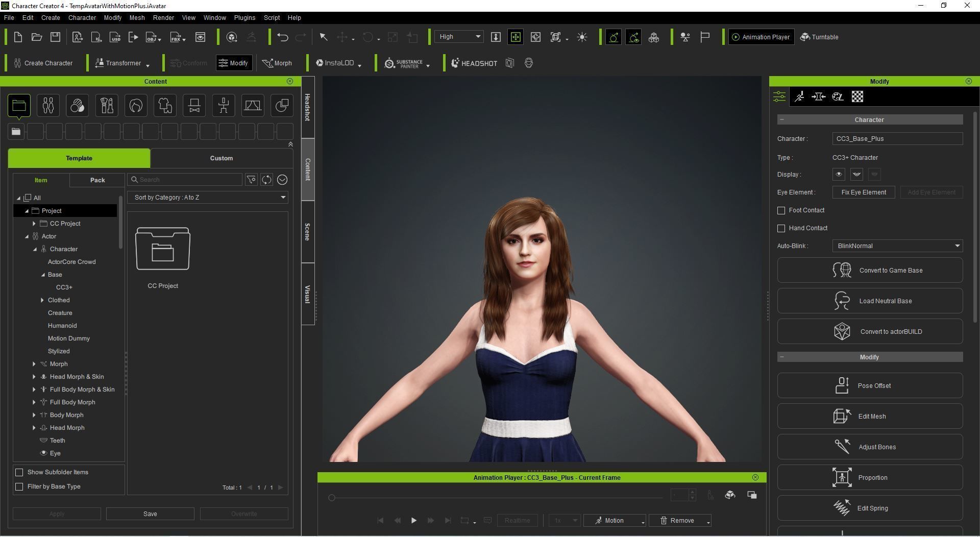Click the Headshot logo in toolbar
This screenshot has height=537, width=980.
click(x=474, y=63)
